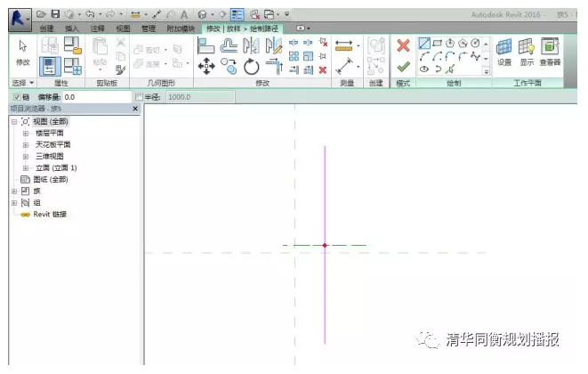Viewport: 588px width, 374px height.
Task: Open Customize Quick Access Toolbar dropdown
Action: click(286, 14)
